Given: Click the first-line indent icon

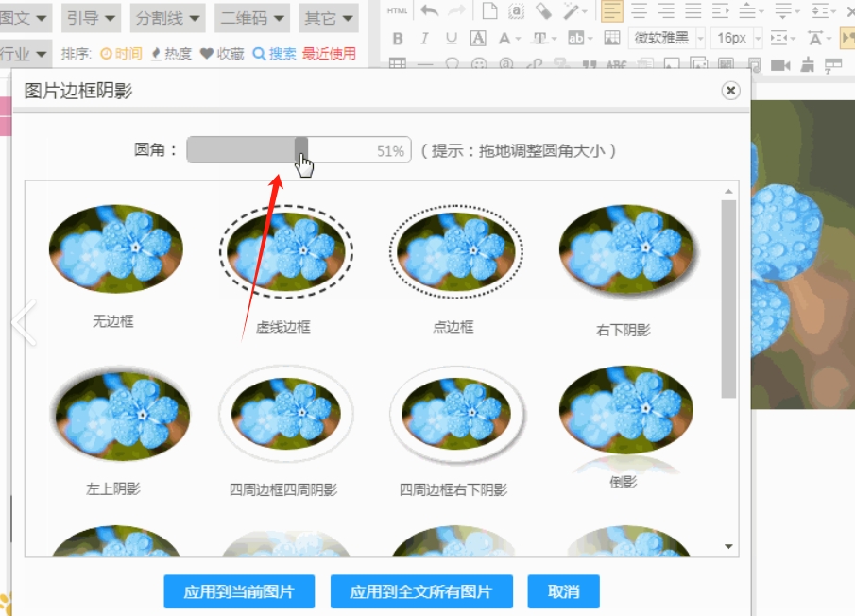Looking at the screenshot, I should point(720,10).
